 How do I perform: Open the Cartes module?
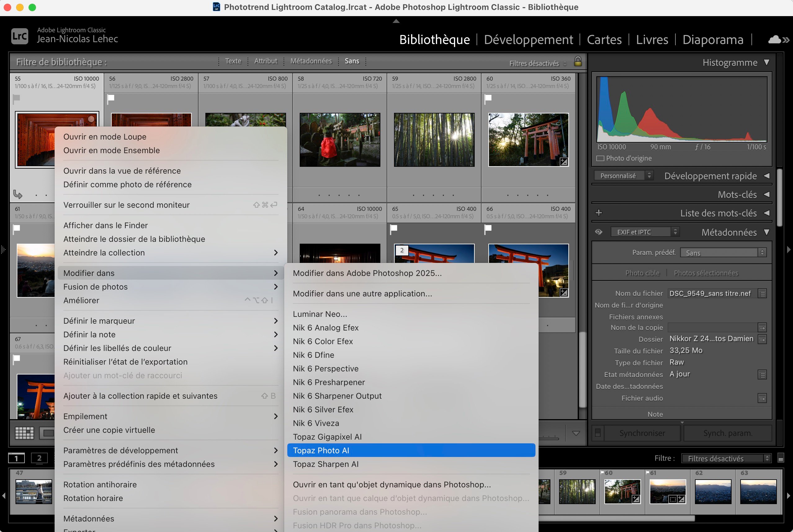click(x=604, y=40)
